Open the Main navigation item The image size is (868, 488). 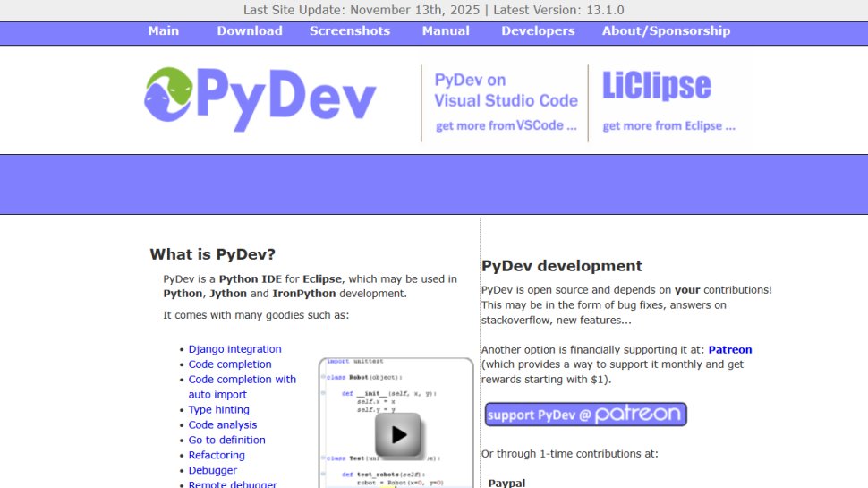[x=163, y=31]
